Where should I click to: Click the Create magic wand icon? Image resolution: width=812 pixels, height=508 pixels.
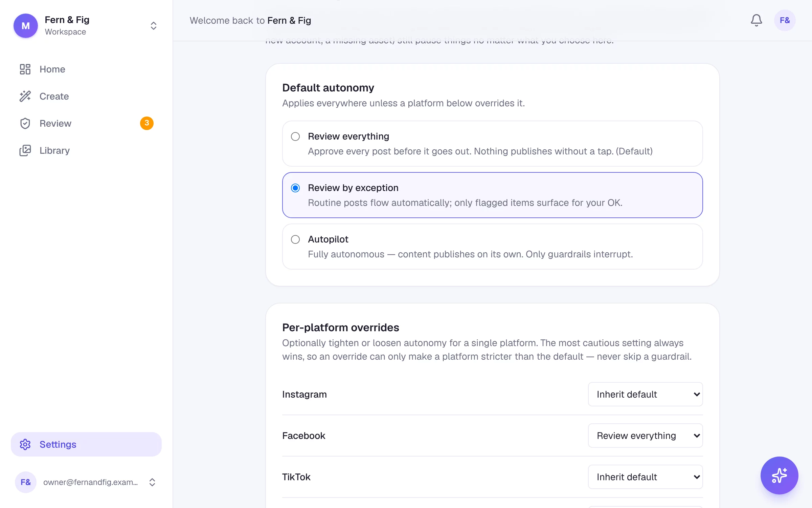25,96
